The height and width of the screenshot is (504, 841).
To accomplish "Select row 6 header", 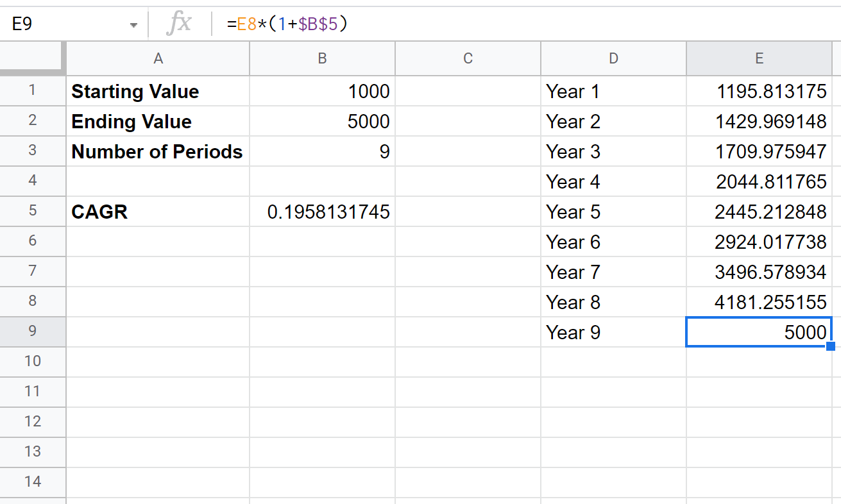I will (33, 242).
